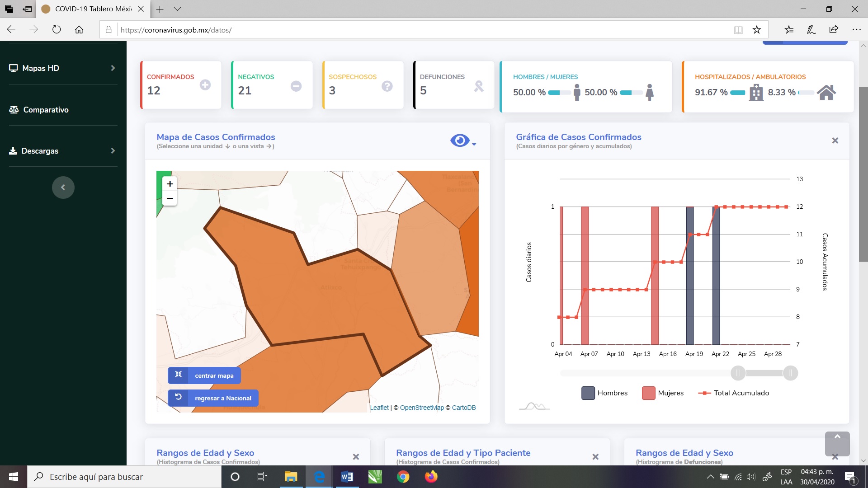Click the male figure icon

[577, 92]
